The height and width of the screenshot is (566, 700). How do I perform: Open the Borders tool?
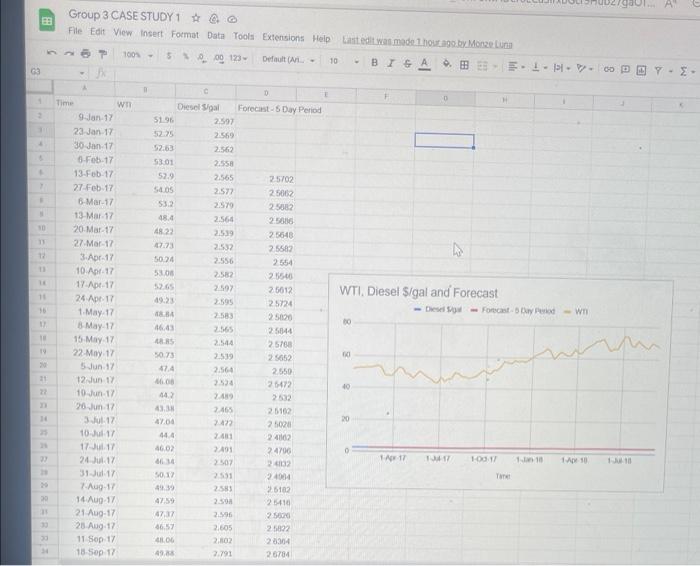464,65
